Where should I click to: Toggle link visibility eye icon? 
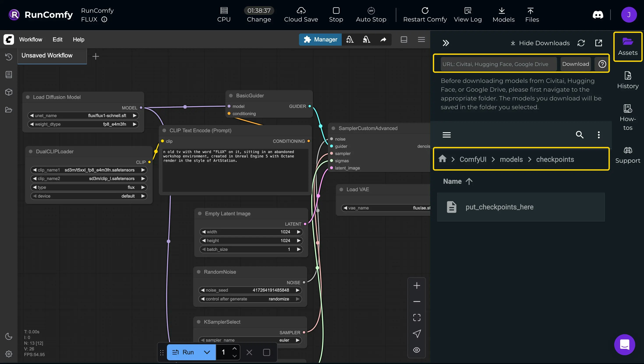coord(416,350)
